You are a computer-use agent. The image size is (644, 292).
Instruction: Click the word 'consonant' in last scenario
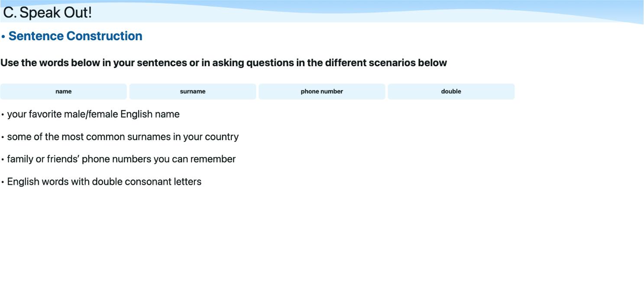148,182
